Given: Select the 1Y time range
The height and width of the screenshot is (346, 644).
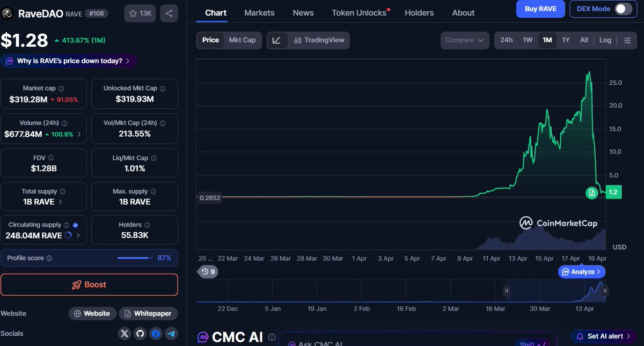Looking at the screenshot, I should point(566,40).
